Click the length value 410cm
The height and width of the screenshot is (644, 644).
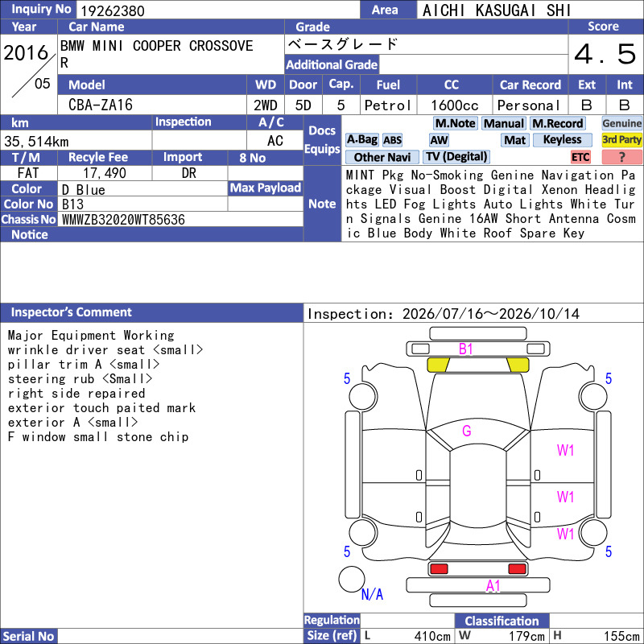[x=432, y=637]
